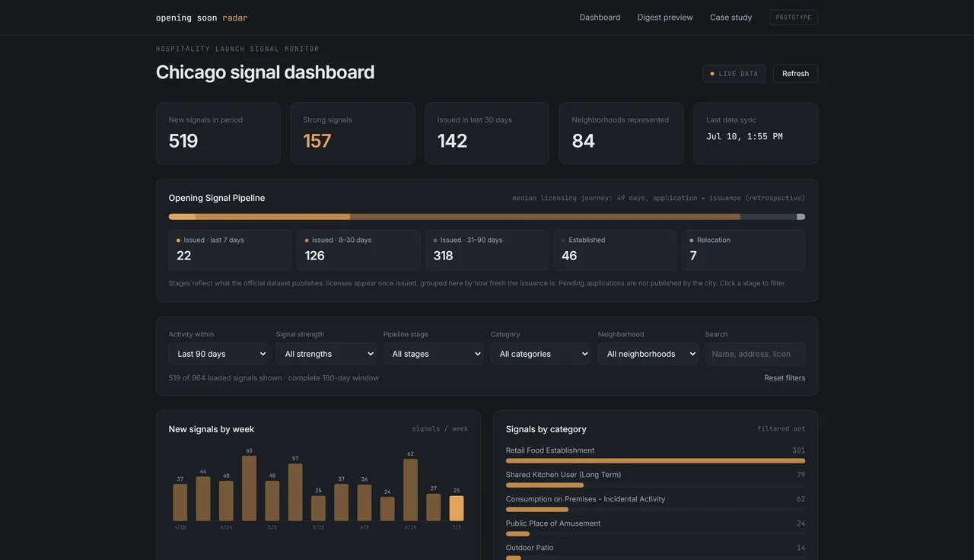Filter by Issued 31–90 days stage

[x=487, y=250]
